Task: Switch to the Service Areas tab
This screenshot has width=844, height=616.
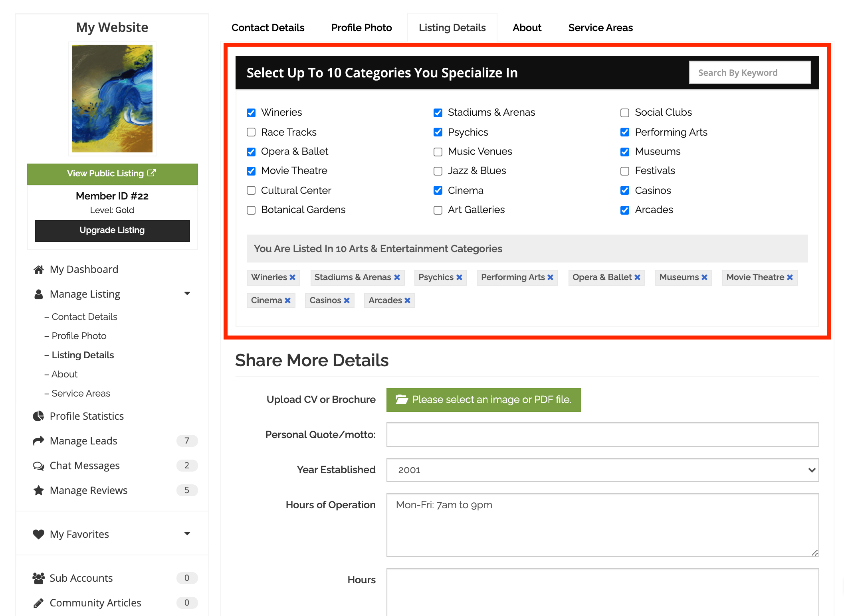Action: click(600, 28)
